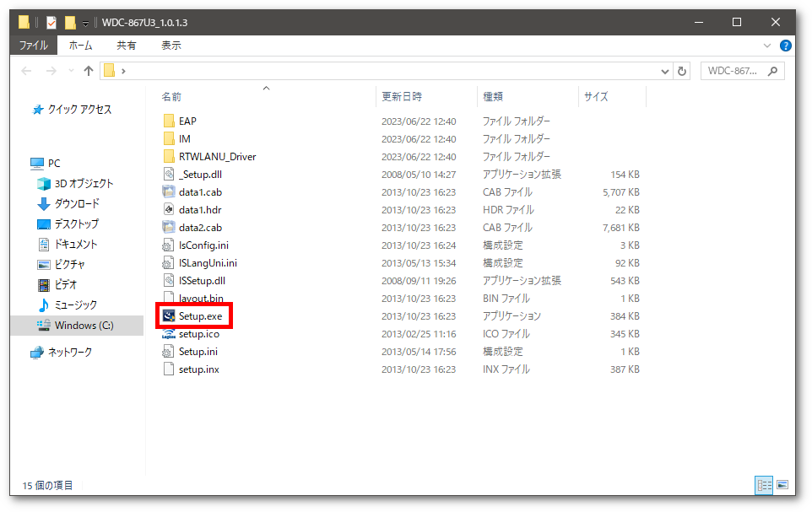
Task: Select the _Setup.dll file icon
Action: click(x=169, y=175)
